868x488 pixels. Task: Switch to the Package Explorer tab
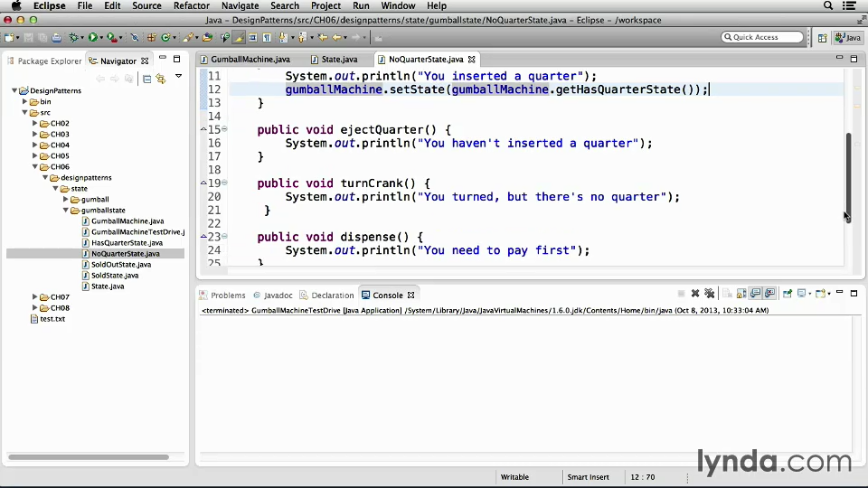pos(43,61)
